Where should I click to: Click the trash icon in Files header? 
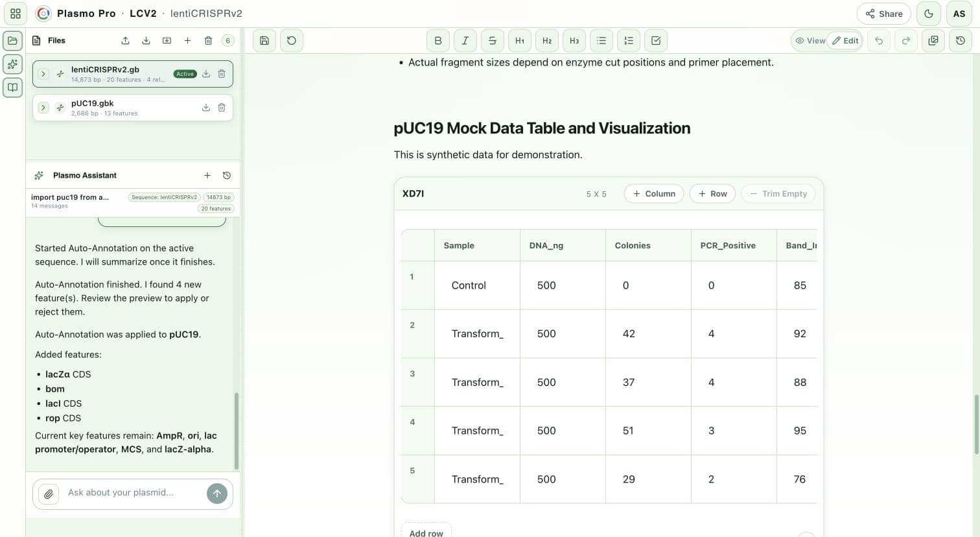(208, 40)
